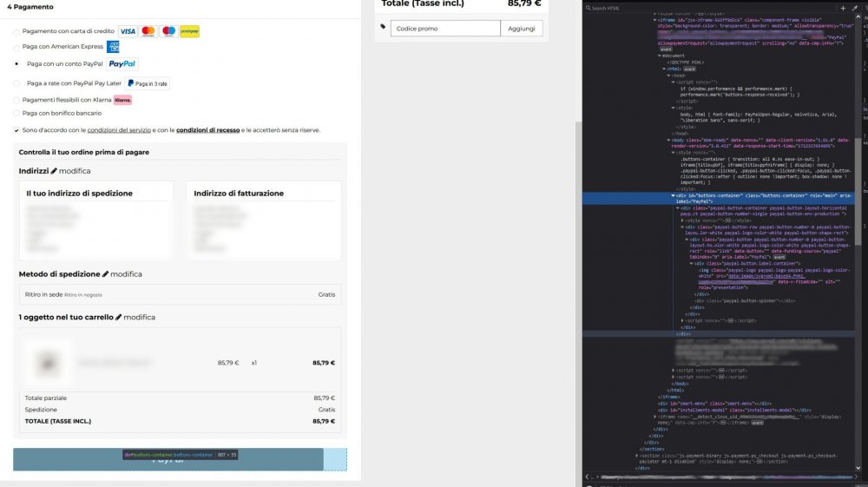This screenshot has height=487, width=868.
Task: Focus the Codice promo input field
Action: coord(445,29)
